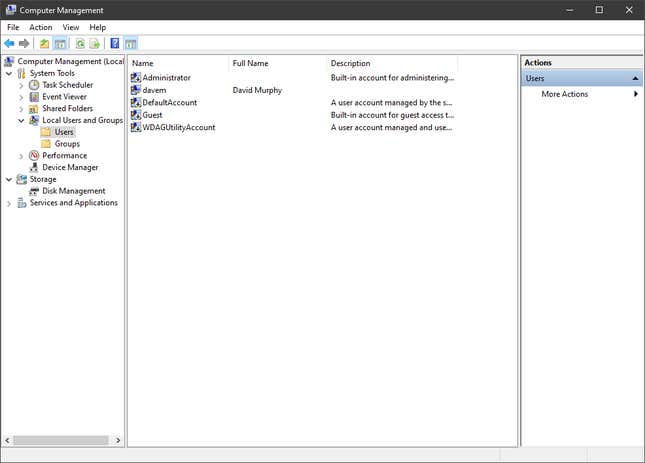645x463 pixels.
Task: Select the Administrator user row name
Action: pos(166,77)
